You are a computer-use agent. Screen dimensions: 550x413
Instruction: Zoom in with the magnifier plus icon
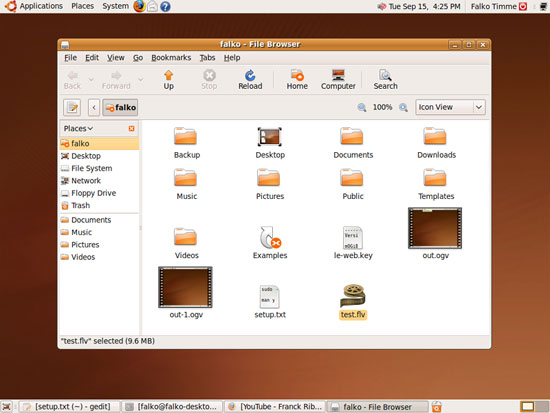pyautogui.click(x=403, y=107)
